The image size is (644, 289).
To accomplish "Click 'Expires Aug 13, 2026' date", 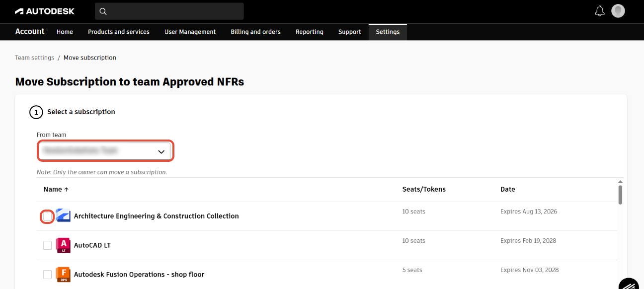I will click(x=529, y=212).
